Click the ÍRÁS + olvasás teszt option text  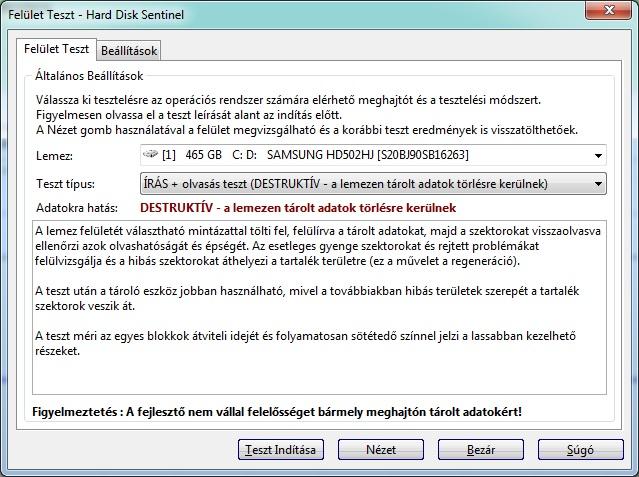345,184
